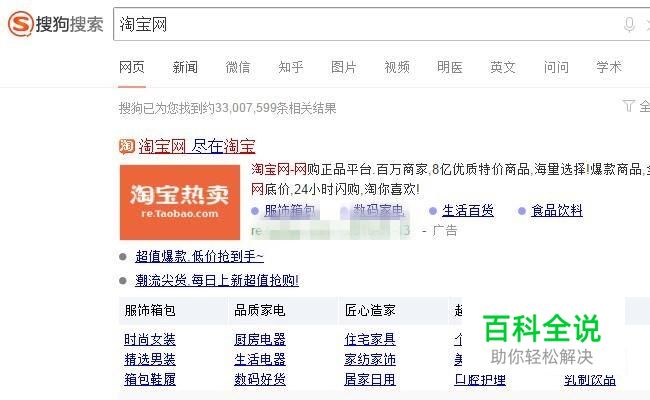Click the 匠心造家 column header
Viewport: 650px width, 400px height.
pyautogui.click(x=370, y=310)
